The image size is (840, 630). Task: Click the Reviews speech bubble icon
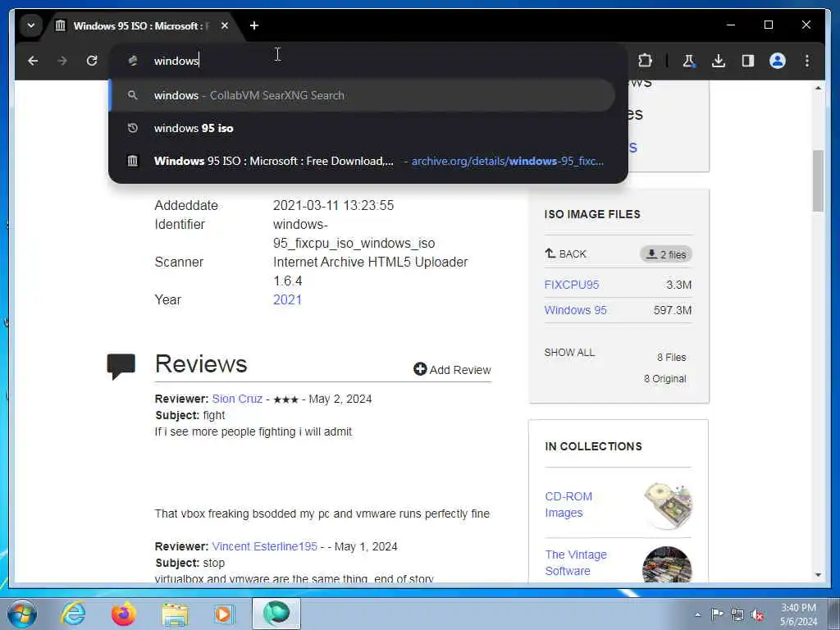[x=121, y=367]
